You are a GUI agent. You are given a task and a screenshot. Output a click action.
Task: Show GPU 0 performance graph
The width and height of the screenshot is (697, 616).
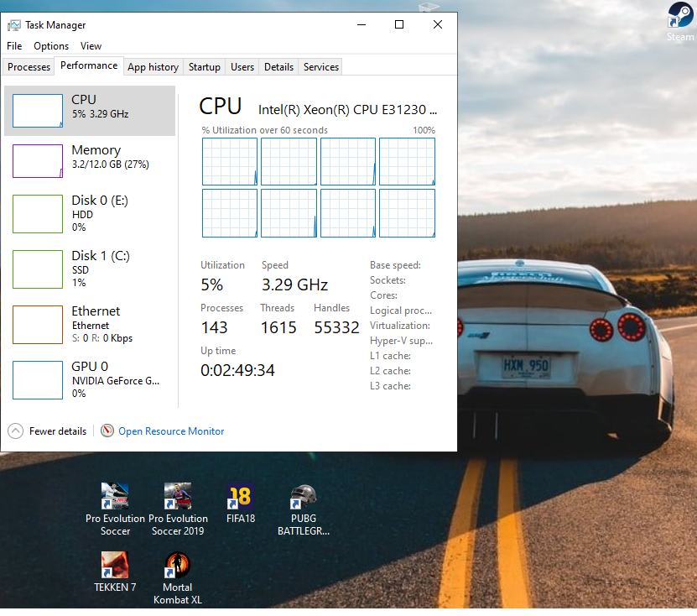[x=90, y=379]
